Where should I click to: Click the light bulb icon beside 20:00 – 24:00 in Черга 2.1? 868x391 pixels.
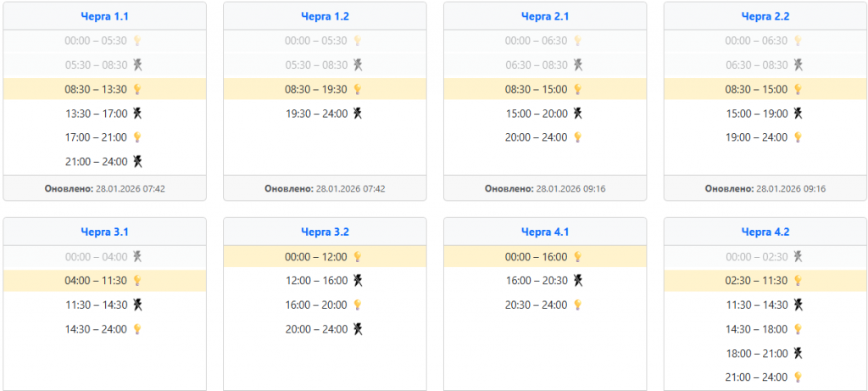(x=578, y=137)
